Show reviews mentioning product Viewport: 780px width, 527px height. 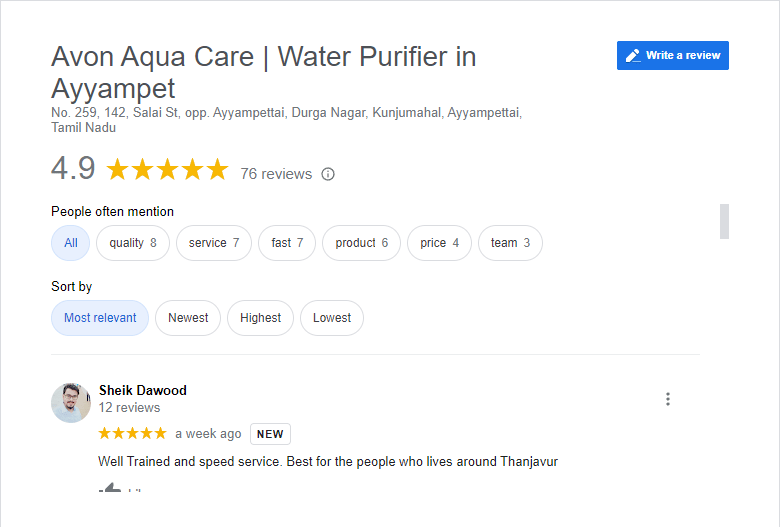coord(362,243)
